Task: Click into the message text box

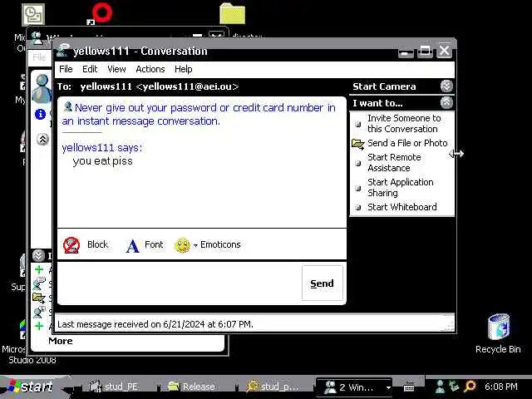Action: (180, 283)
